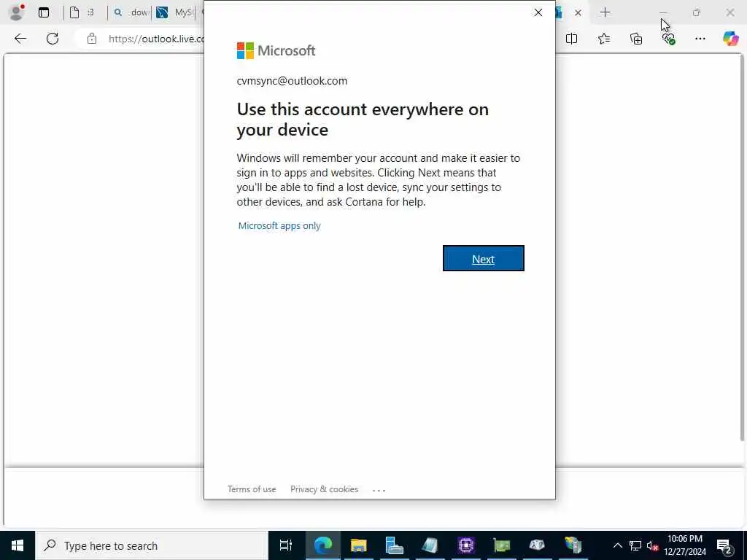Open the purple chip app in taskbar
The height and width of the screenshot is (560, 747).
point(466,545)
